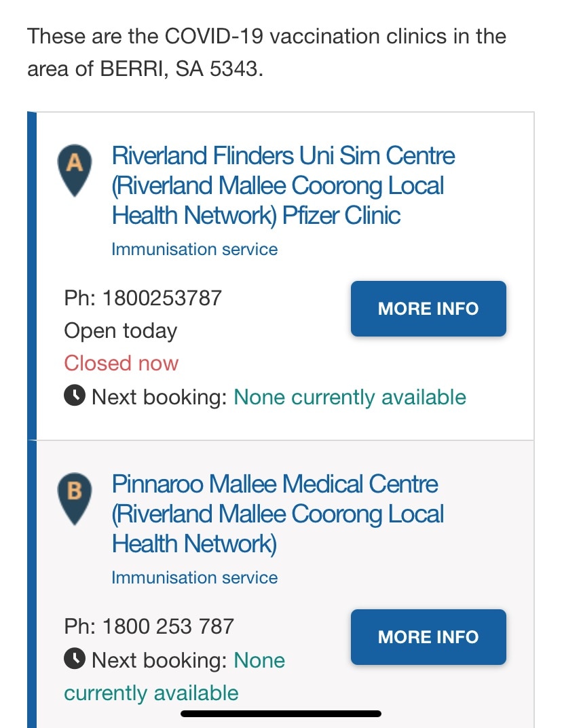
Task: Select Immunisation service under the Pinnaroo Mallee clinic
Action: coord(194,577)
